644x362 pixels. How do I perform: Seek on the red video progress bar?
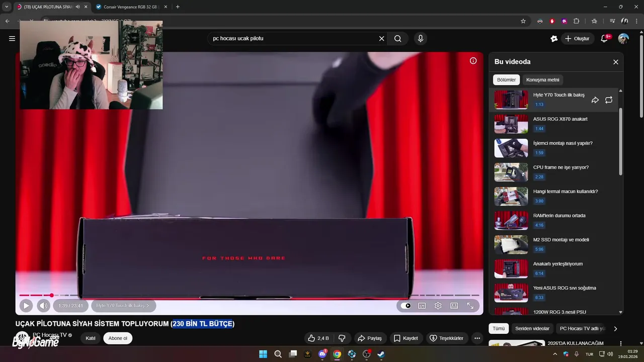[249, 295]
